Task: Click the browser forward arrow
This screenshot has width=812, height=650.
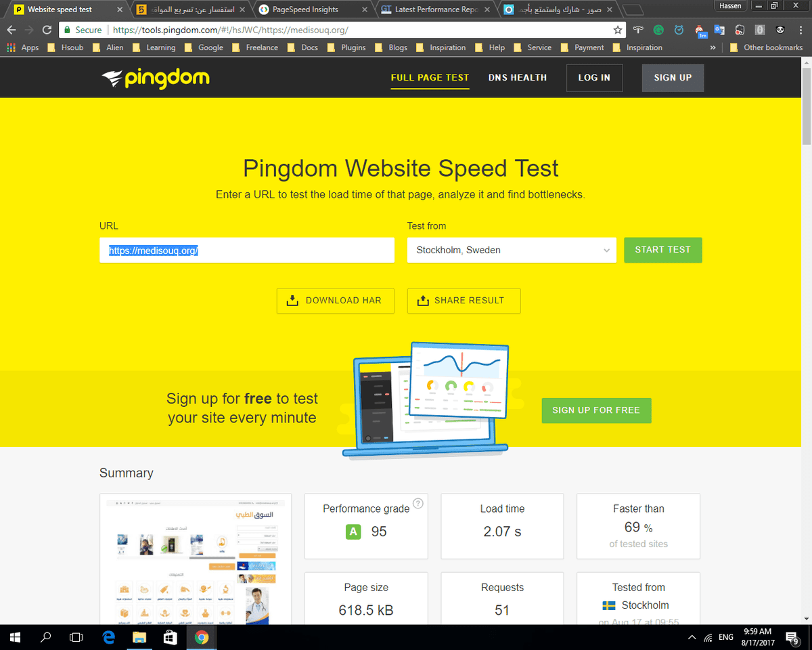Action: point(29,30)
